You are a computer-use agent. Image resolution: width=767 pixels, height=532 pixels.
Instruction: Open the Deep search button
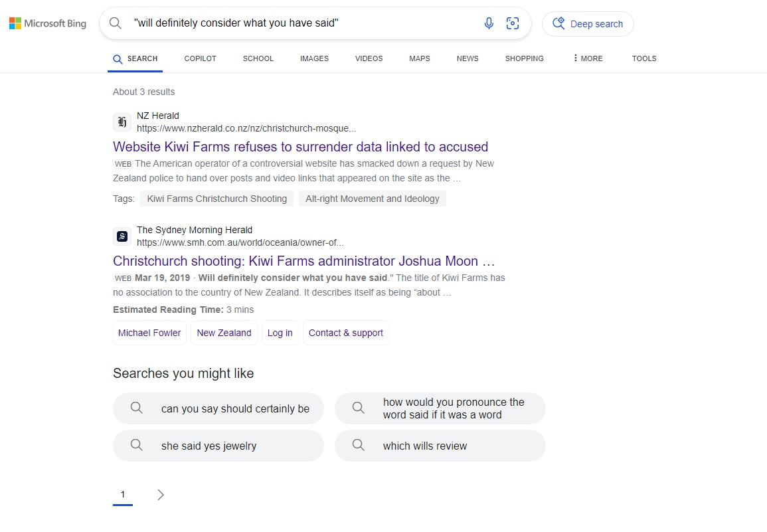coord(588,23)
